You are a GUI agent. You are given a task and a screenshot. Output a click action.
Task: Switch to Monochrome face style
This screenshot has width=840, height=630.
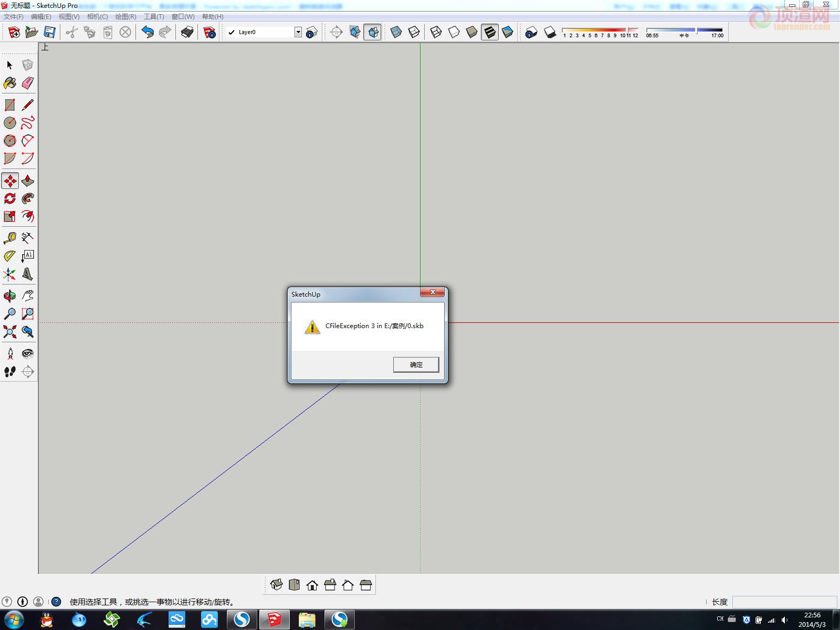[x=507, y=33]
